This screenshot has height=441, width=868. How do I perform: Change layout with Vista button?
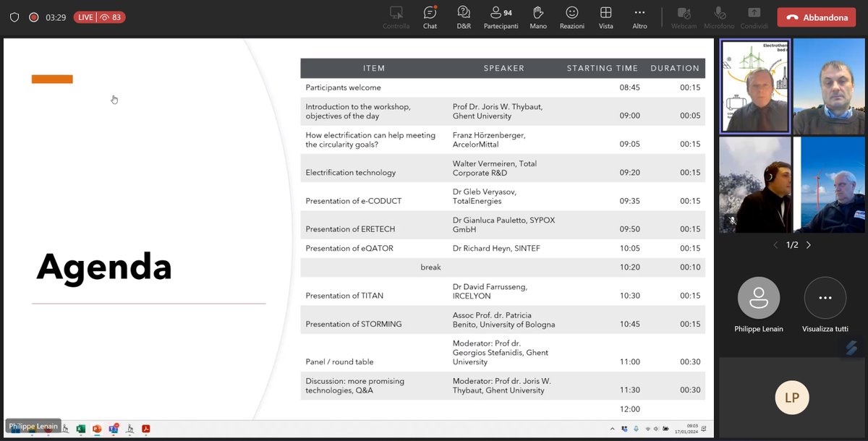[x=606, y=17]
